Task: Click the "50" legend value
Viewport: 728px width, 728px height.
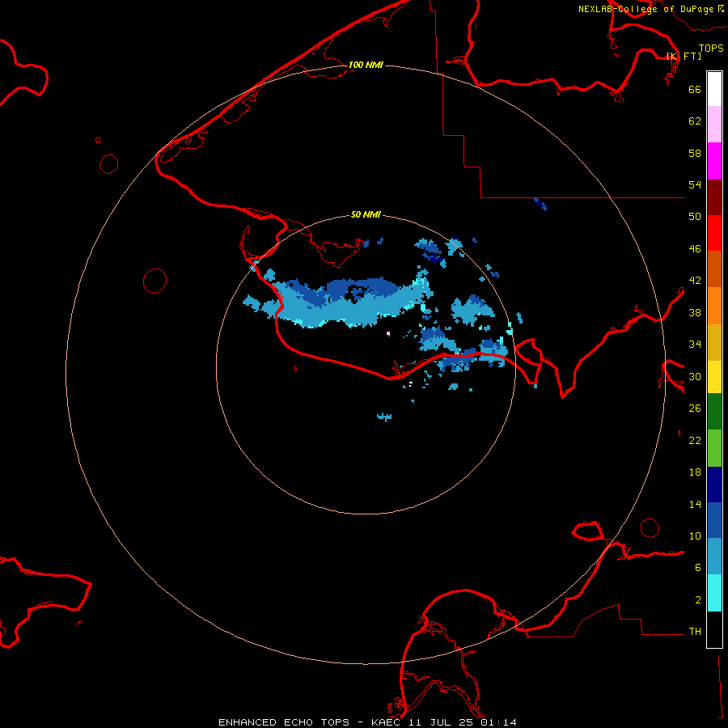Action: coord(695,217)
